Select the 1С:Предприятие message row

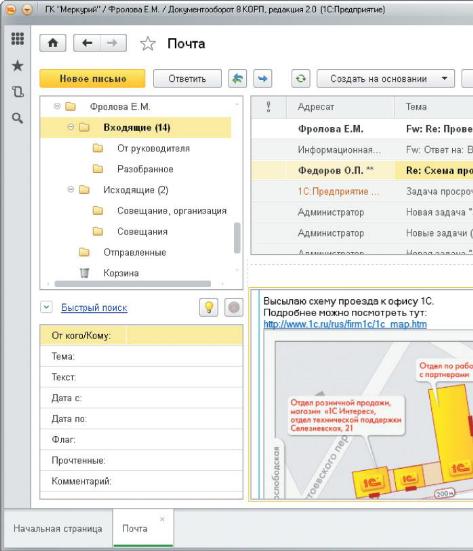click(x=362, y=192)
